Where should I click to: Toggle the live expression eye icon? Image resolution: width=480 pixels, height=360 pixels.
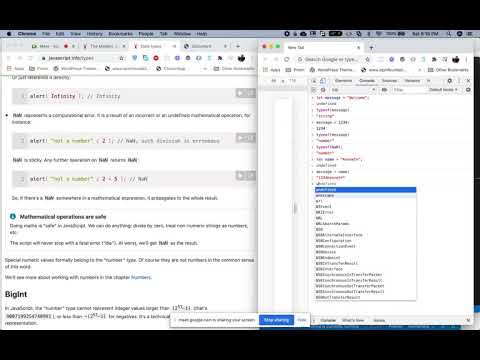click(x=384, y=90)
